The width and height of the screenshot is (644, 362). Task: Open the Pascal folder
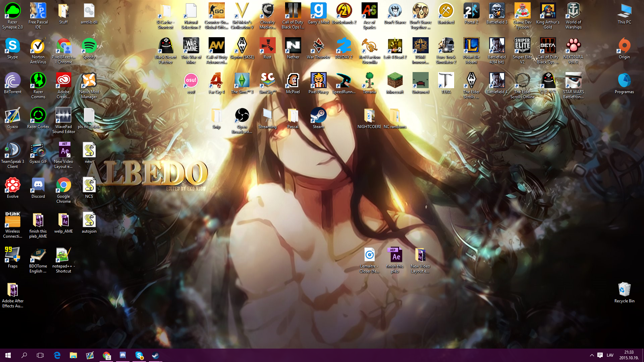click(293, 118)
